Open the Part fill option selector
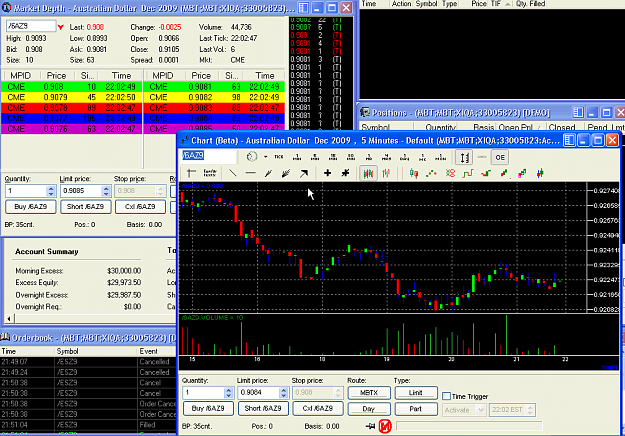The image size is (625, 436). tap(416, 409)
